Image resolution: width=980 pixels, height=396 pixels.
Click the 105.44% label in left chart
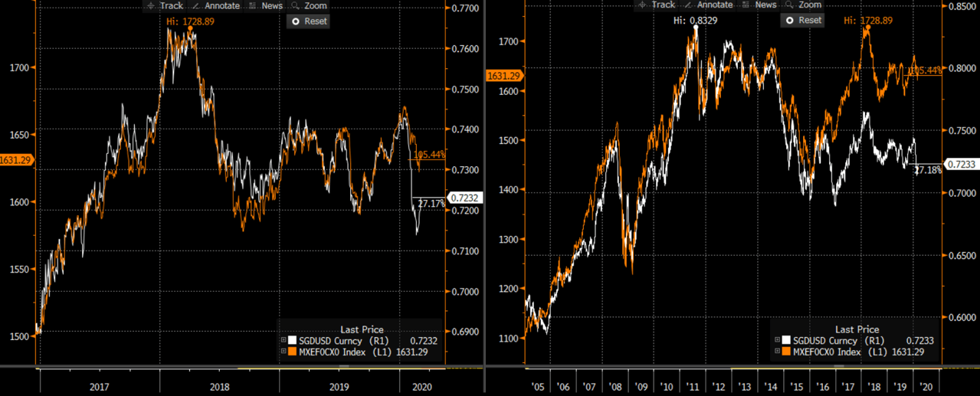click(429, 155)
